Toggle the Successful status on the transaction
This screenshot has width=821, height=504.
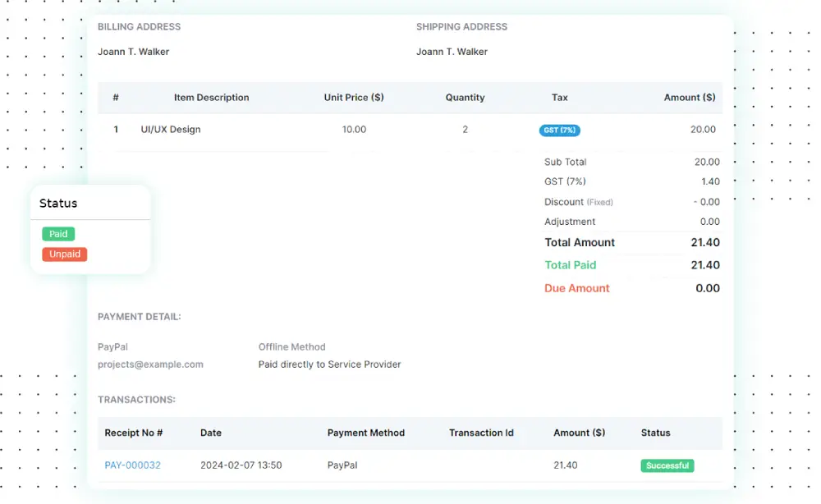coord(667,465)
